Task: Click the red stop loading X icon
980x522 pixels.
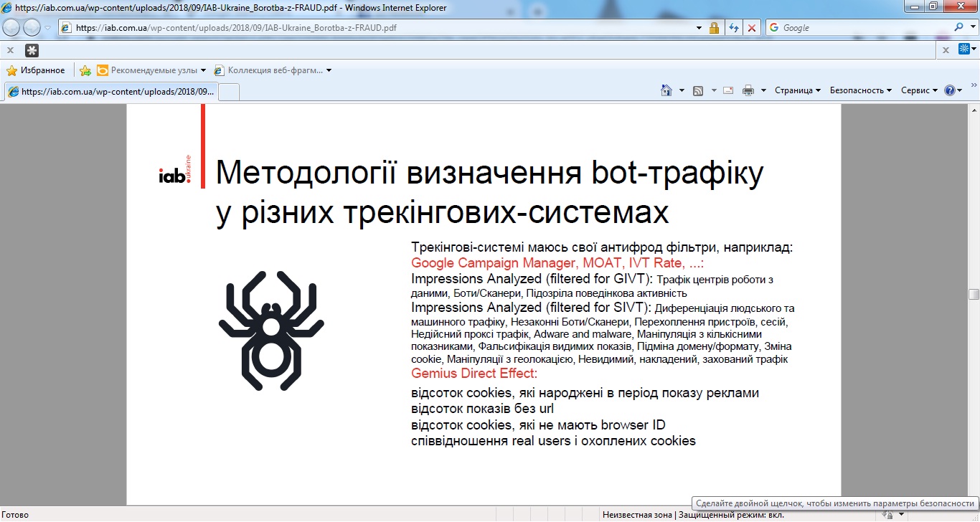Action: coord(751,28)
